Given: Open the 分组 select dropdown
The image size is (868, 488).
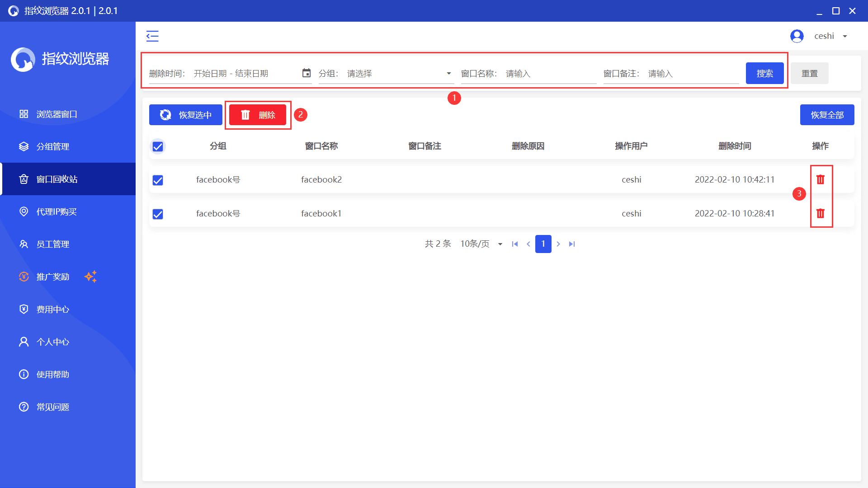Looking at the screenshot, I should click(x=398, y=74).
